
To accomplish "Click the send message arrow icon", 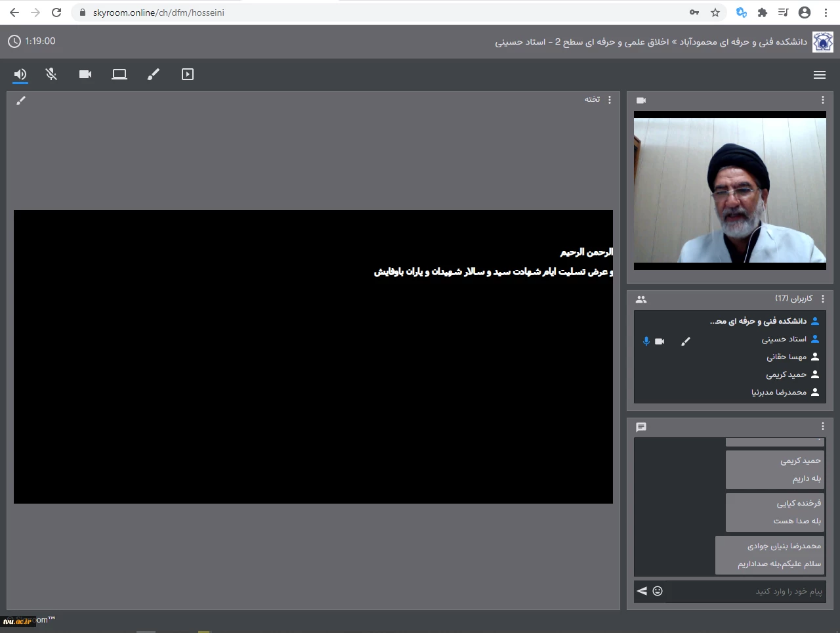I will tap(642, 591).
